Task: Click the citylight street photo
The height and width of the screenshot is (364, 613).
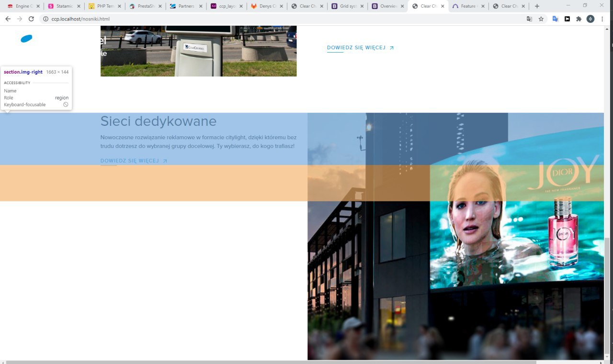Action: coord(198,51)
